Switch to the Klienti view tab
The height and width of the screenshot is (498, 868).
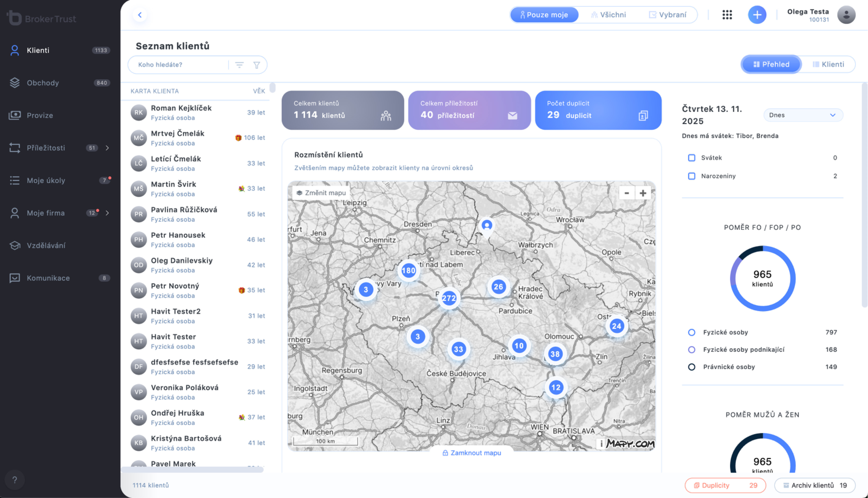(x=828, y=64)
